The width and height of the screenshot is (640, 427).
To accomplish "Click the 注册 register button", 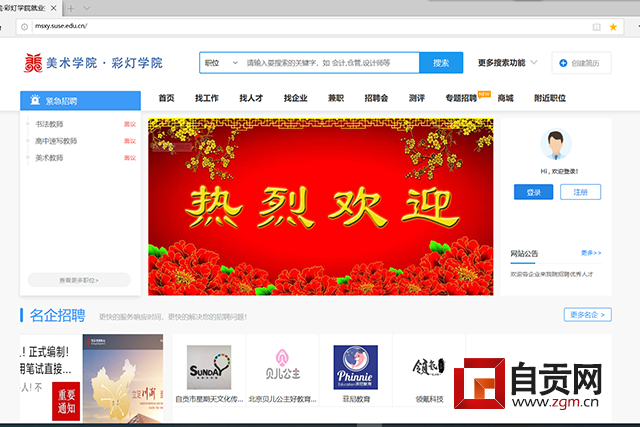I will pyautogui.click(x=580, y=192).
